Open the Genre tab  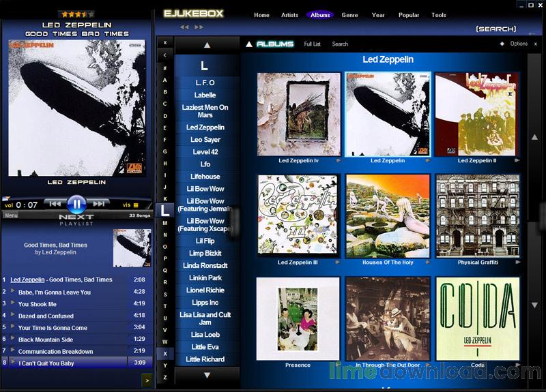349,15
